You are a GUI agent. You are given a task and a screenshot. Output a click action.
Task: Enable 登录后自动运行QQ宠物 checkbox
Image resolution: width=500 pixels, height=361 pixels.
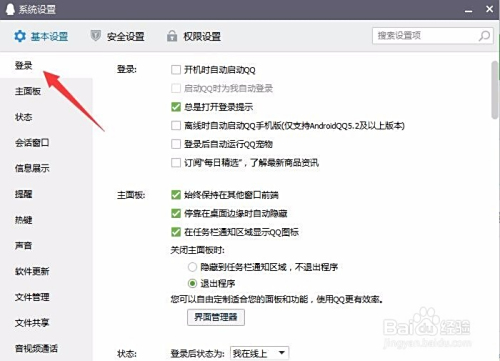click(176, 144)
